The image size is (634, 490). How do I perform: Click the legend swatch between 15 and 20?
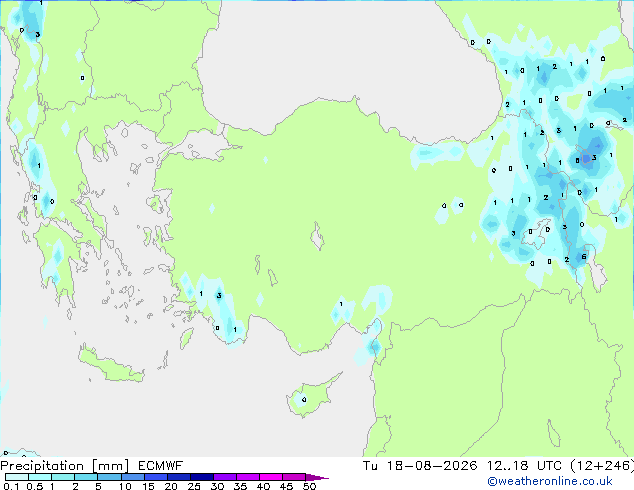coord(155,477)
